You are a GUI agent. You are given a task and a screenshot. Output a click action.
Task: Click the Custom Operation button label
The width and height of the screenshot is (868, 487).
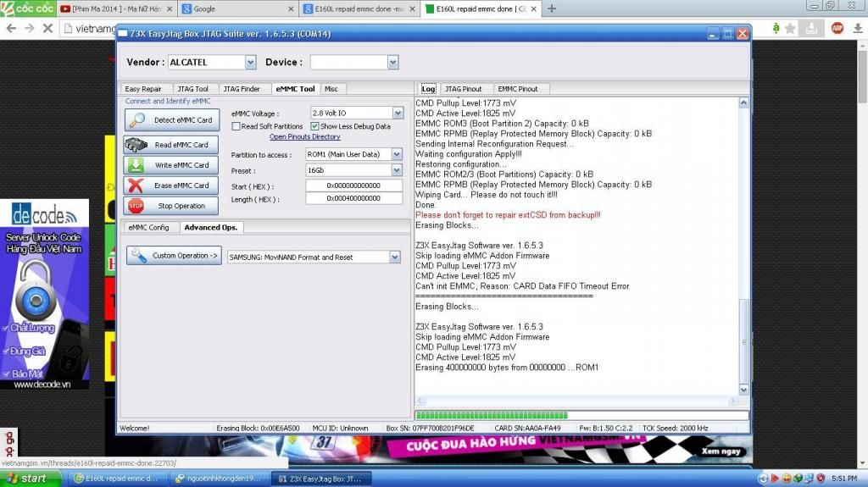(184, 256)
